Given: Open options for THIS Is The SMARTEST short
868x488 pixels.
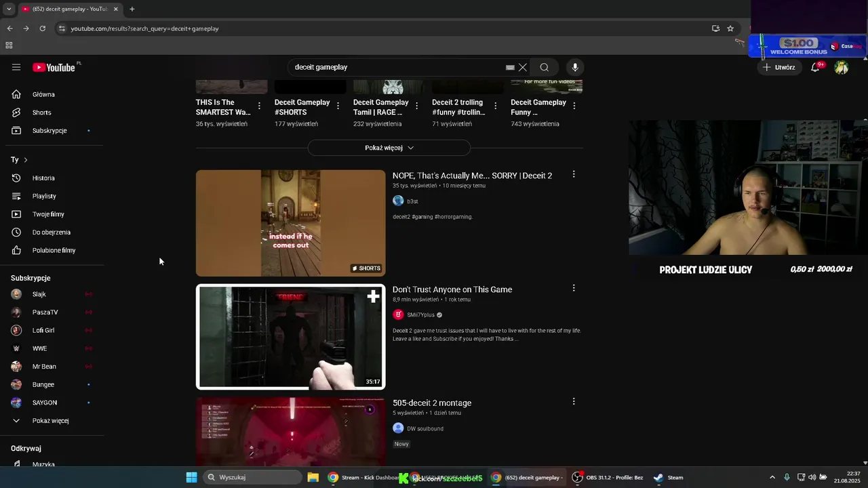Looking at the screenshot, I should (x=259, y=106).
